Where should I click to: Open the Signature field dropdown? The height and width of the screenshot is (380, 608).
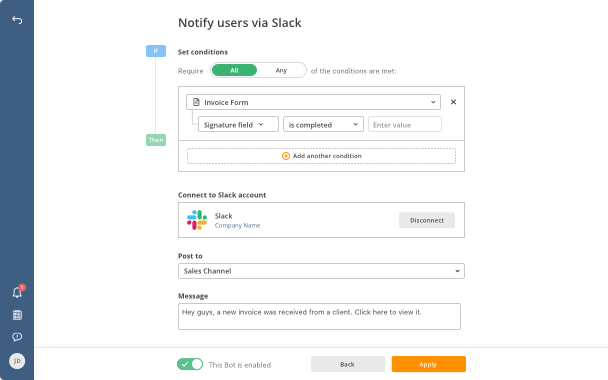click(x=238, y=124)
